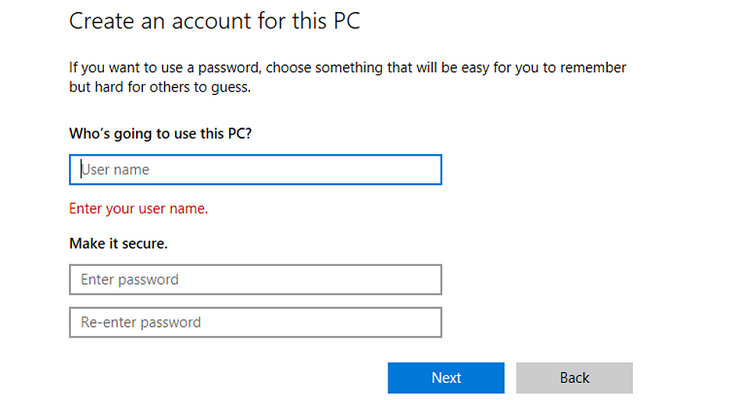Select the Re-enter password field
The width and height of the screenshot is (741, 400).
[255, 322]
